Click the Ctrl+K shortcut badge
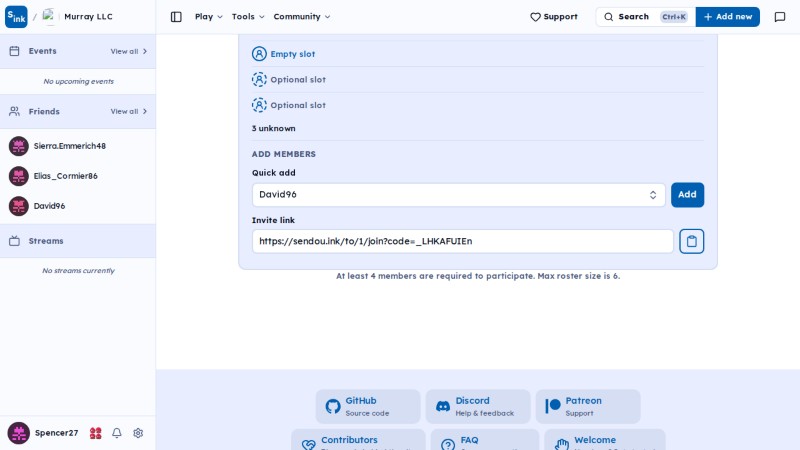 pyautogui.click(x=674, y=17)
